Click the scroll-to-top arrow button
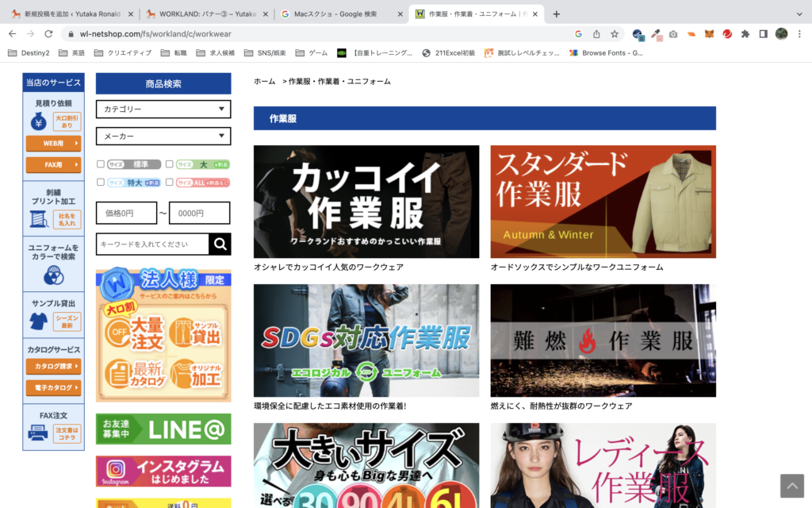812x508 pixels. (792, 486)
